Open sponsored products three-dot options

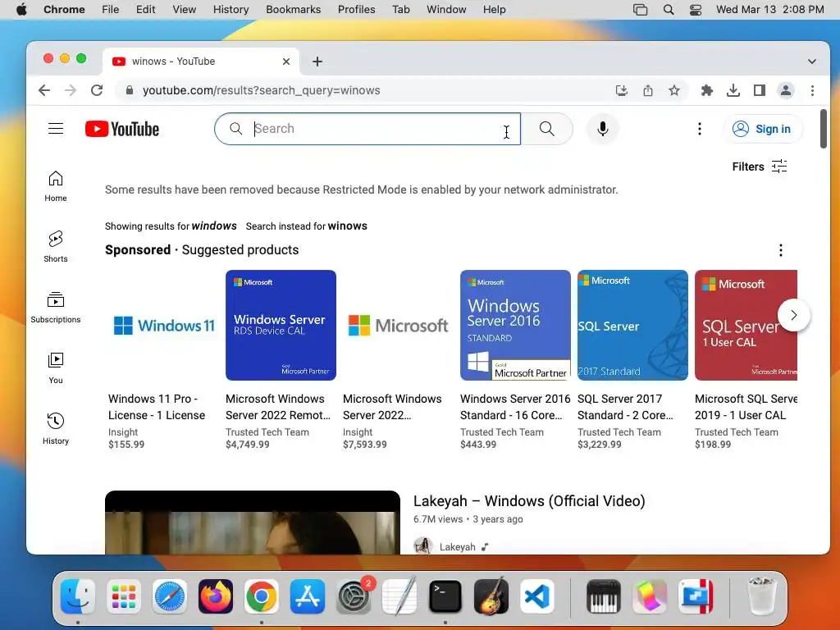point(781,250)
